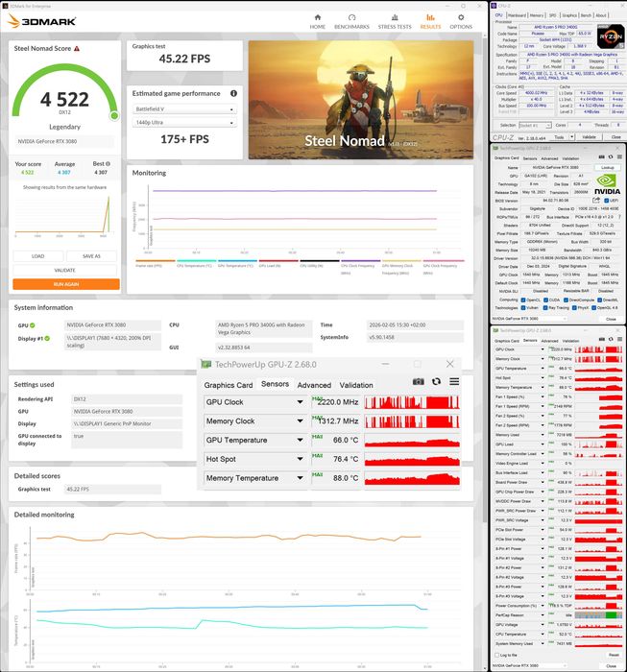Viewport: 627px width, 672px height.
Task: Click the green check icon beside GPU label
Action: (x=33, y=325)
